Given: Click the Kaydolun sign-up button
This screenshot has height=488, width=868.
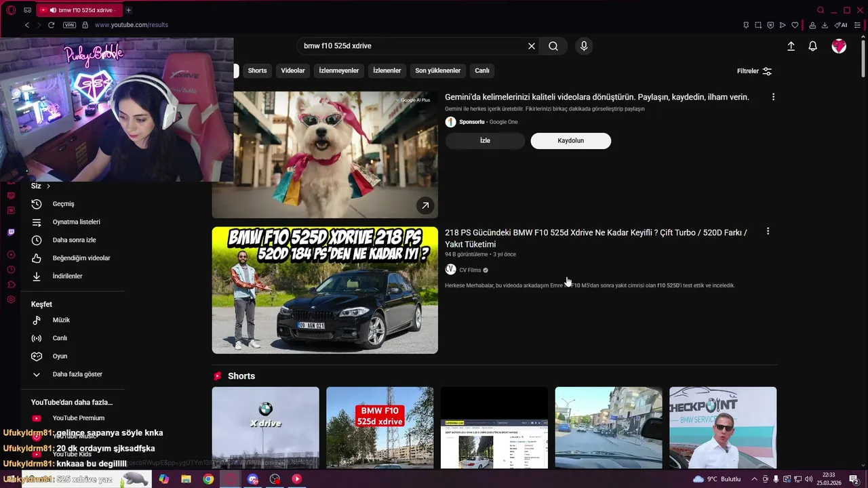Looking at the screenshot, I should point(571,141).
